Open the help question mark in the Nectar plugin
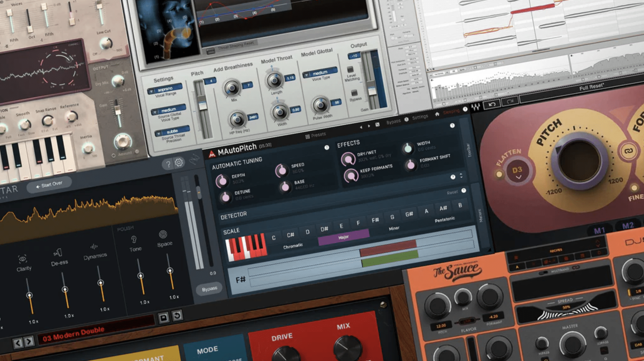The height and width of the screenshot is (361, 644). (168, 164)
